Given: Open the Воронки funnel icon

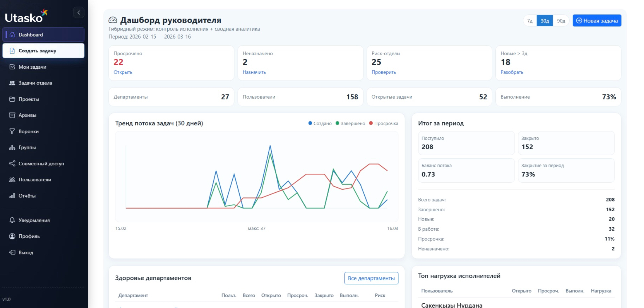Looking at the screenshot, I should pos(12,131).
